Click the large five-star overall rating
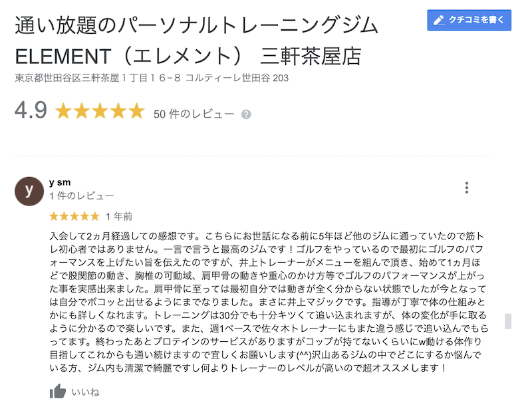This screenshot has height=409, width=532. click(100, 111)
